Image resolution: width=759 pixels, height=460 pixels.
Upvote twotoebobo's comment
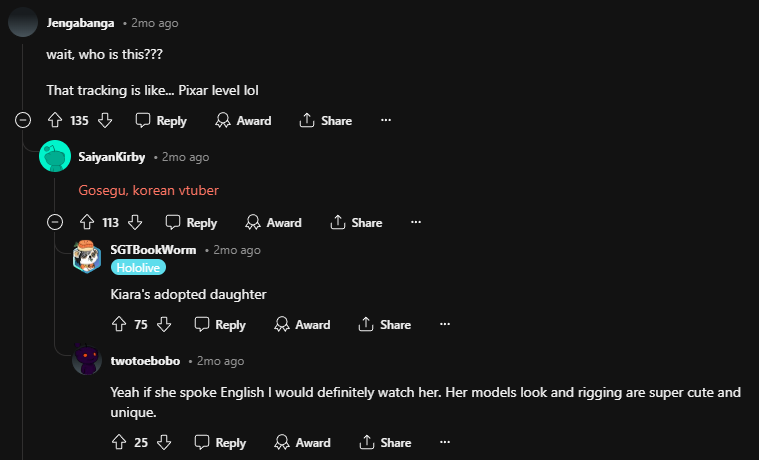pyautogui.click(x=118, y=442)
